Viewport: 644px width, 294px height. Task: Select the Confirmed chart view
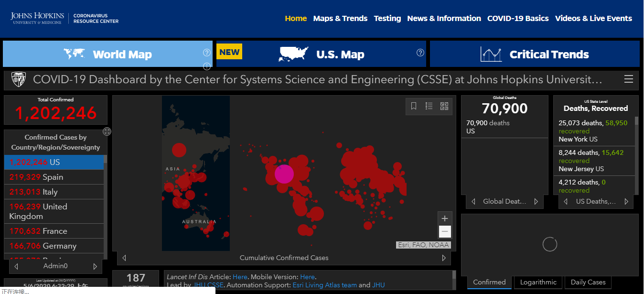point(489,282)
